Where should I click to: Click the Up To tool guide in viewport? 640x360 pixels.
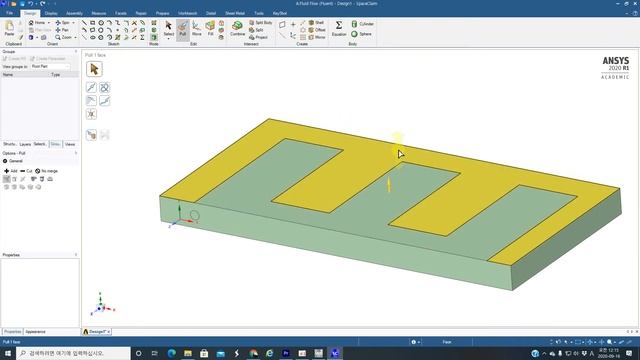[x=91, y=135]
